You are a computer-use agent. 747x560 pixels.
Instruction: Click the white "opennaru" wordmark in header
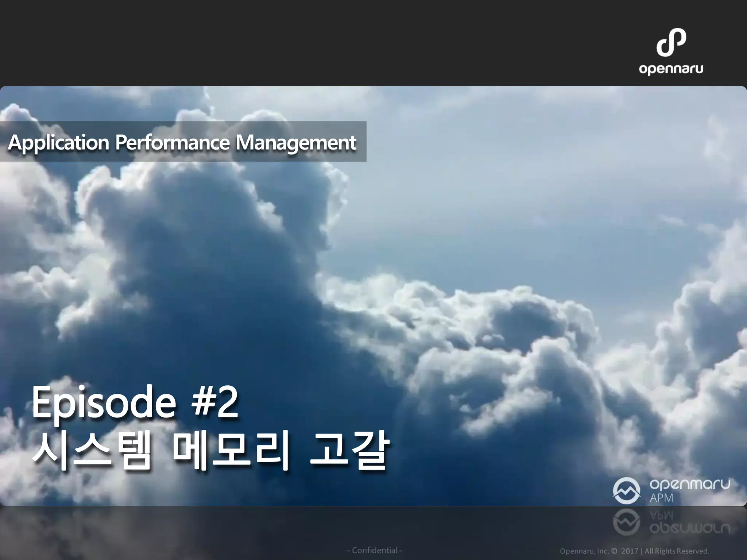671,69
